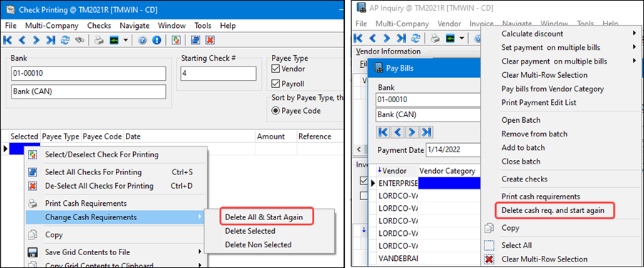The image size is (644, 268).
Task: Select the Payee Code sort radio button
Action: tap(275, 111)
